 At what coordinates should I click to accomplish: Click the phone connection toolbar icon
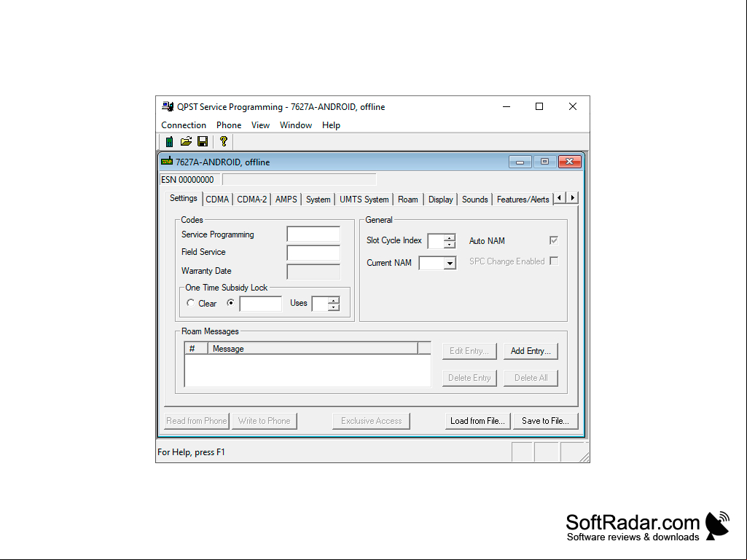[x=169, y=141]
